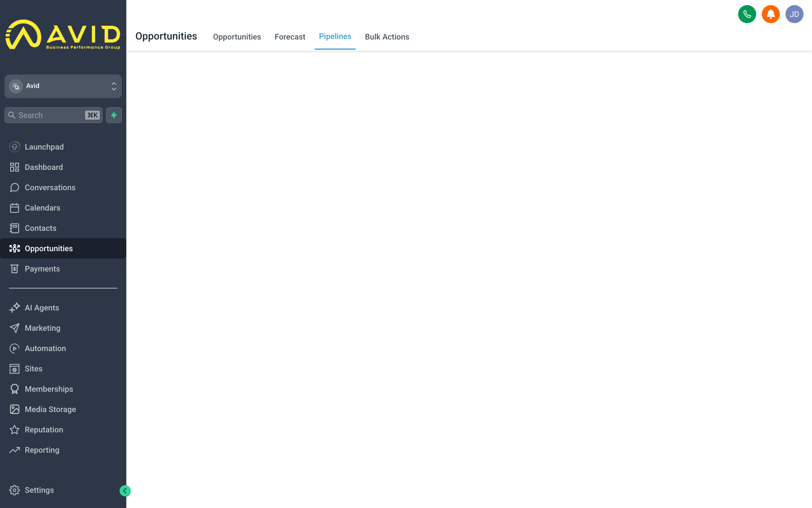This screenshot has height=508, width=812.
Task: Click the Conversations chat bubble icon
Action: (14, 187)
